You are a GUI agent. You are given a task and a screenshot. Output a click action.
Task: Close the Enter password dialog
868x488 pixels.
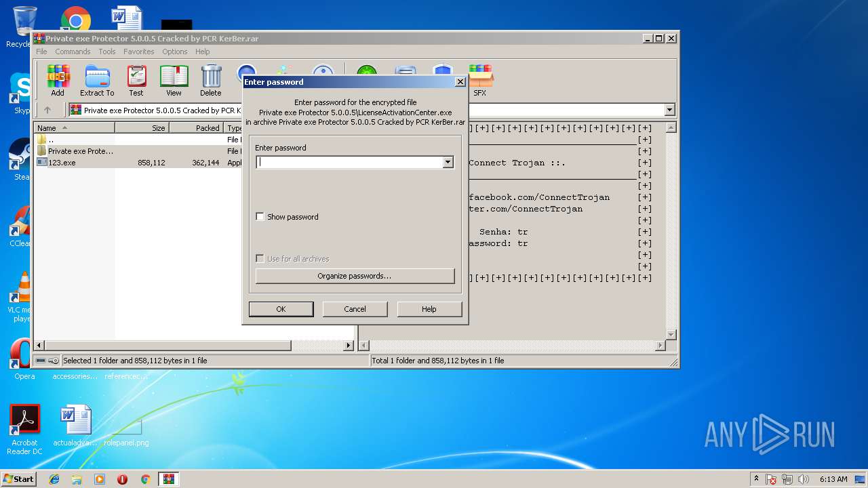pyautogui.click(x=460, y=81)
